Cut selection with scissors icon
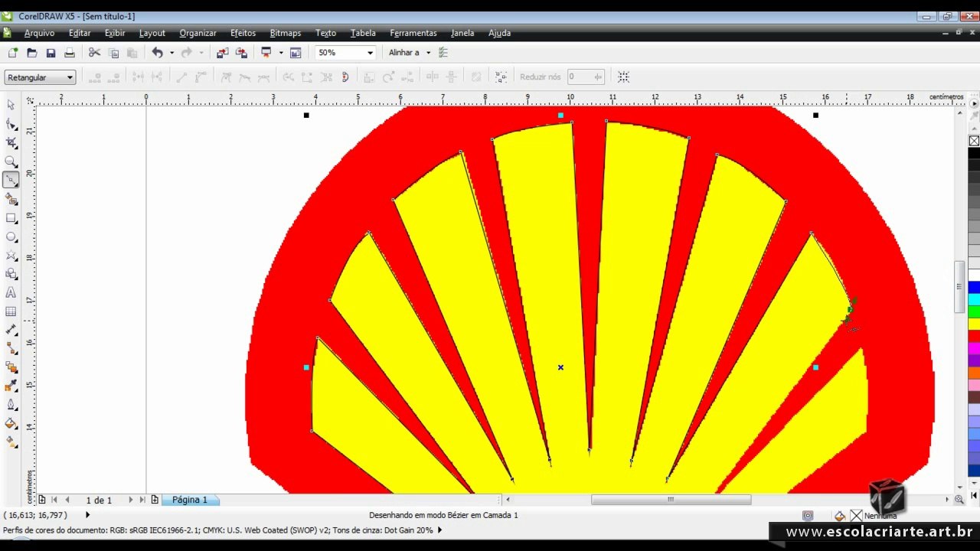Screen dimensions: 980x551 pos(94,53)
